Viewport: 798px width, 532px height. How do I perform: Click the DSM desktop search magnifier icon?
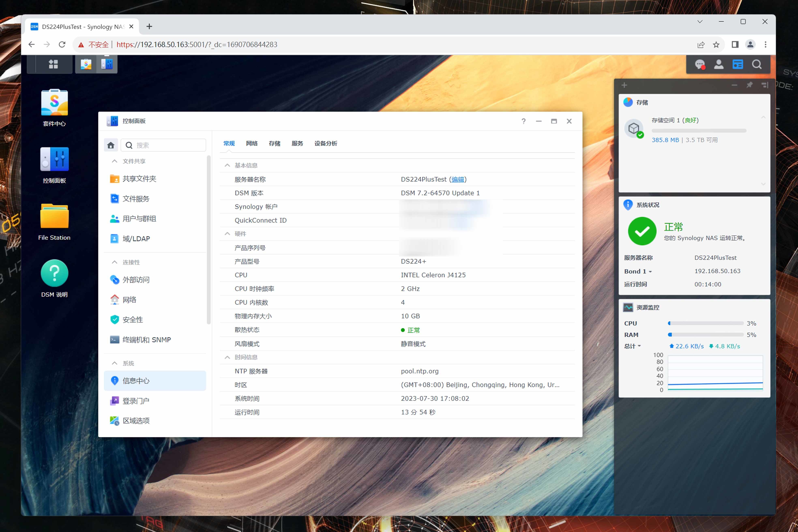coord(757,64)
